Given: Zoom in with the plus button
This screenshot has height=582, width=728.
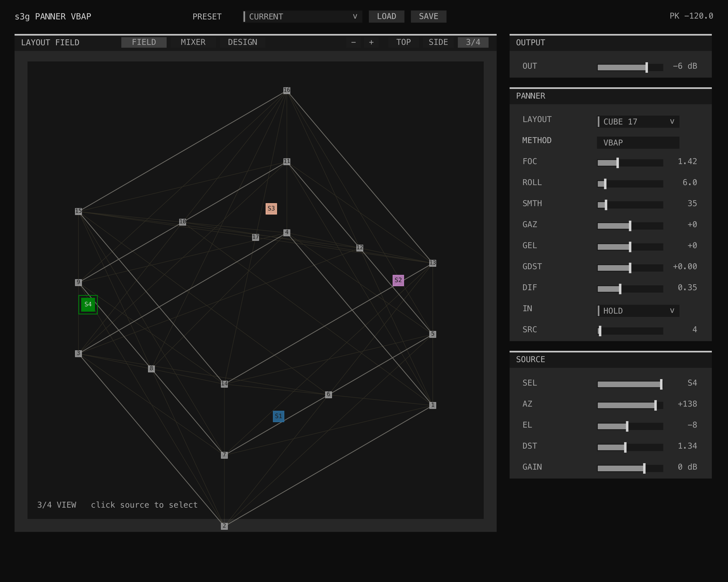Looking at the screenshot, I should [x=371, y=42].
